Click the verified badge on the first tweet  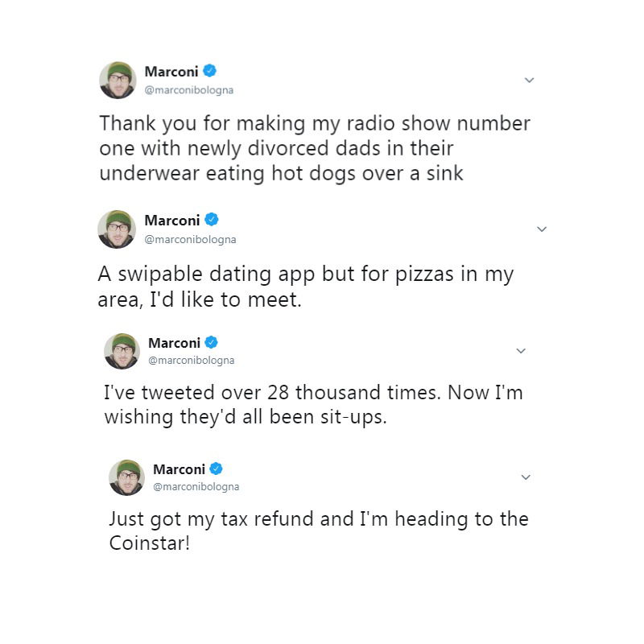pyautogui.click(x=209, y=71)
